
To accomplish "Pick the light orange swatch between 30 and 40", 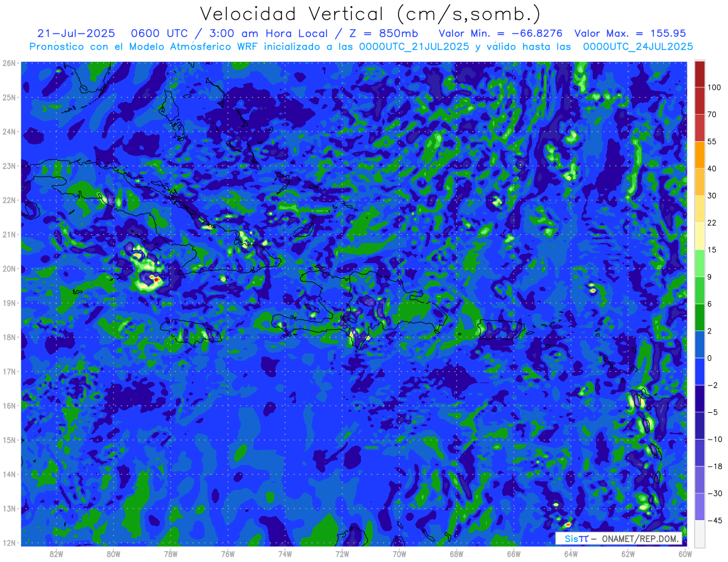I will coord(699,182).
